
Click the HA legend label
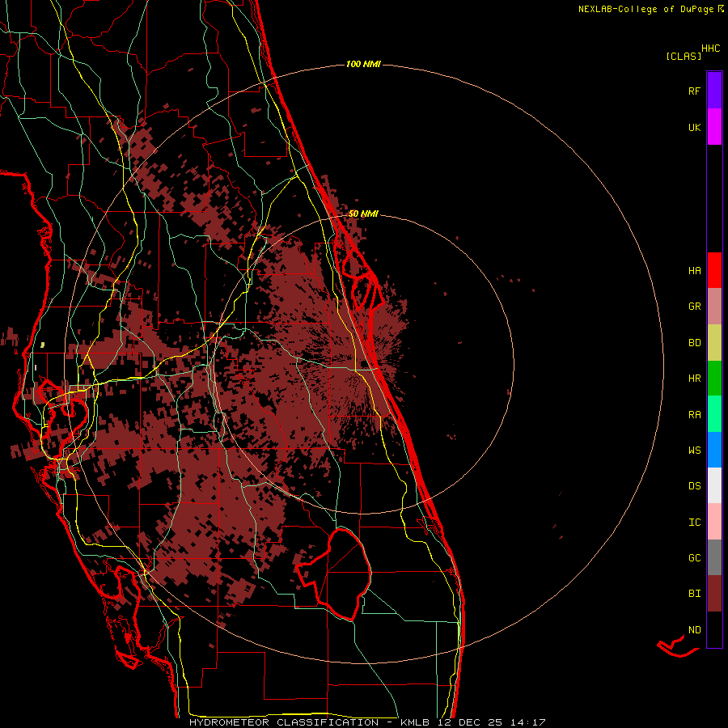[694, 271]
